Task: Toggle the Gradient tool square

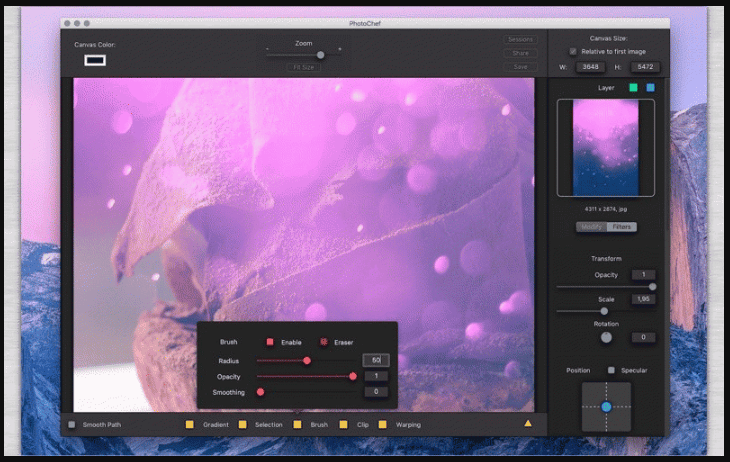Action: (189, 424)
